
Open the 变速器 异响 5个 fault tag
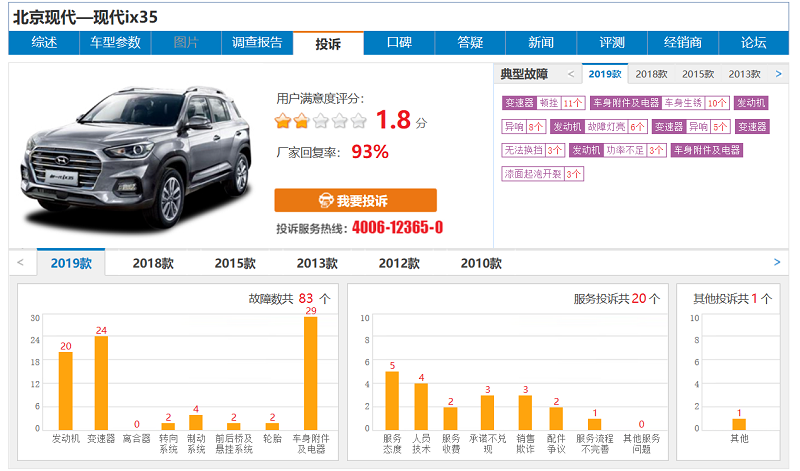point(691,127)
